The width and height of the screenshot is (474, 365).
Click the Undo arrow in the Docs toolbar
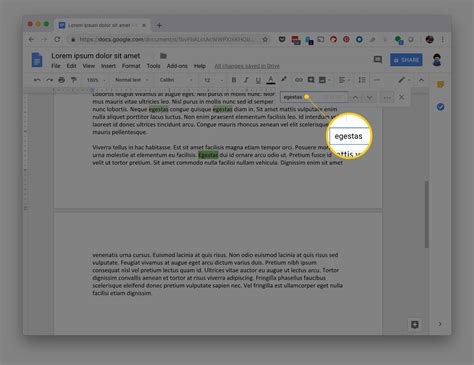37,80
